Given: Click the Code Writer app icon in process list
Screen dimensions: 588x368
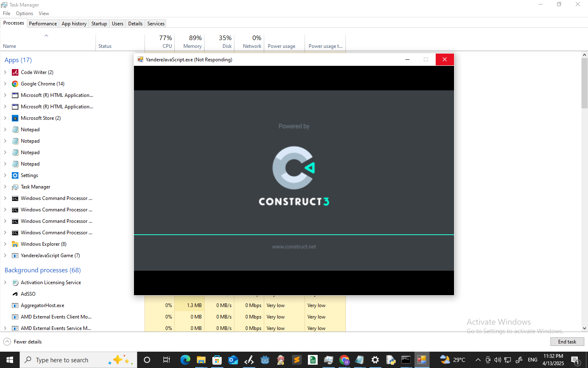Looking at the screenshot, I should (15, 72).
